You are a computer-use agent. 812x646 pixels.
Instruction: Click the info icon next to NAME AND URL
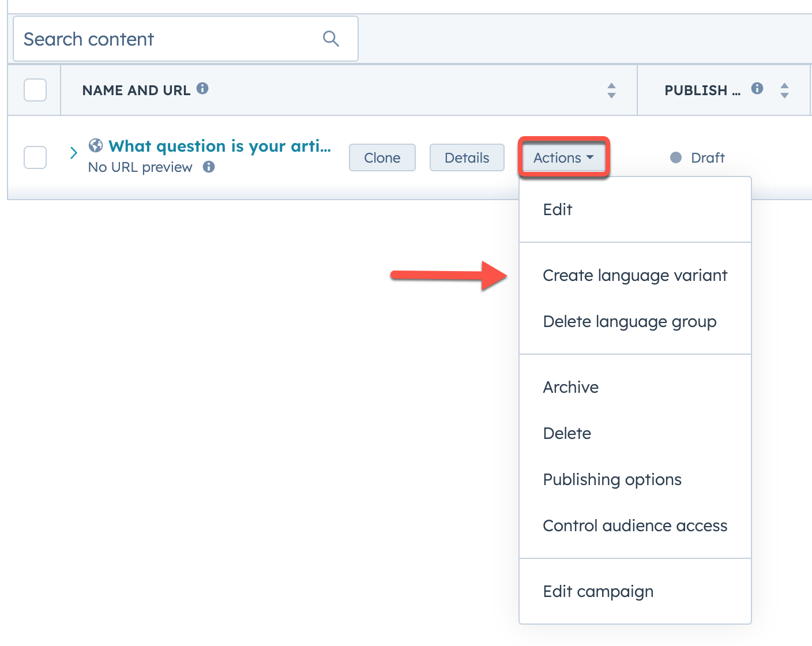203,89
